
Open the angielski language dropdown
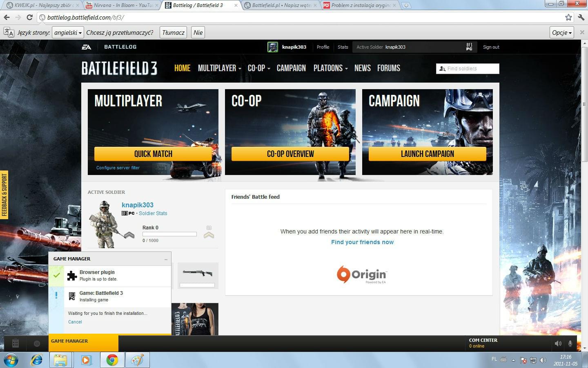68,32
